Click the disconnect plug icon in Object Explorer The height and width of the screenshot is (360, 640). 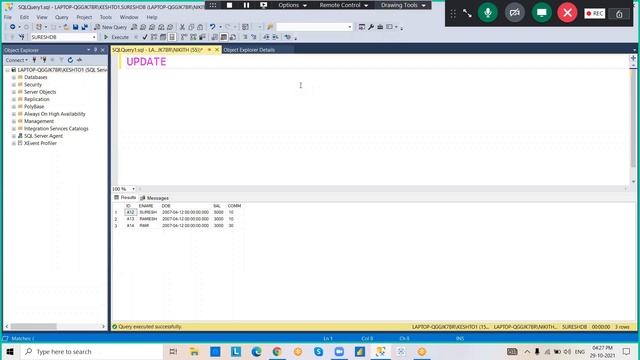[44, 60]
